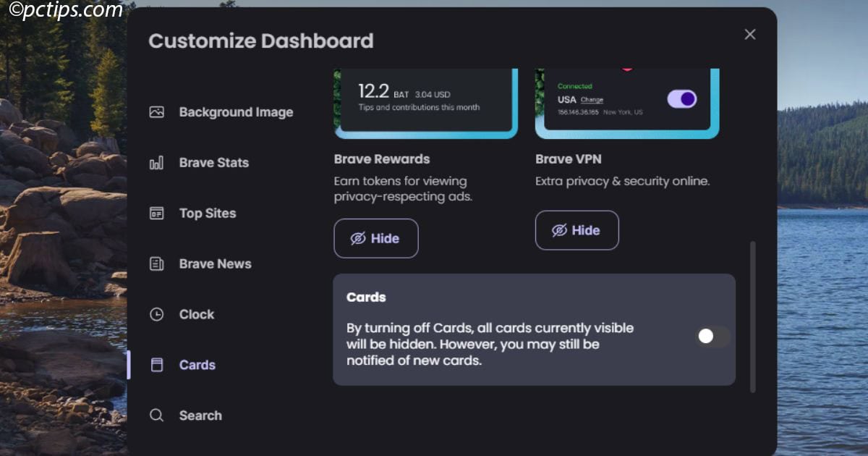This screenshot has height=456, width=868.
Task: Hide the Brave Rewards card
Action: (x=376, y=238)
